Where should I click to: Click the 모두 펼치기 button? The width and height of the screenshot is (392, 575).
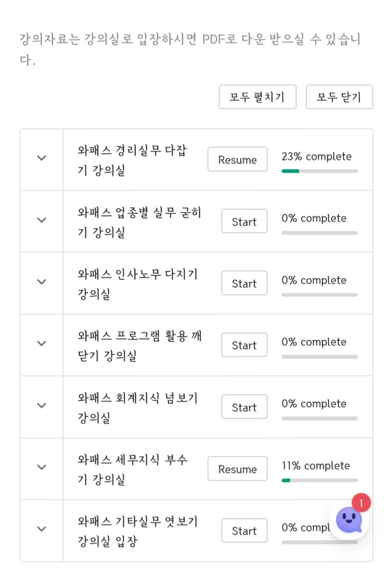pyautogui.click(x=257, y=97)
